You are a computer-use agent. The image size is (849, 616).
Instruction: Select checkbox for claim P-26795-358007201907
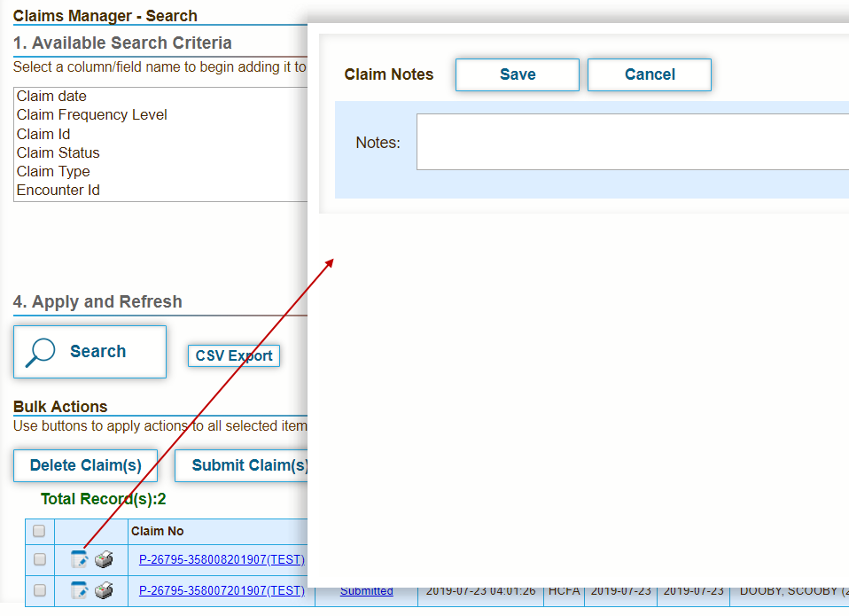[x=39, y=590]
